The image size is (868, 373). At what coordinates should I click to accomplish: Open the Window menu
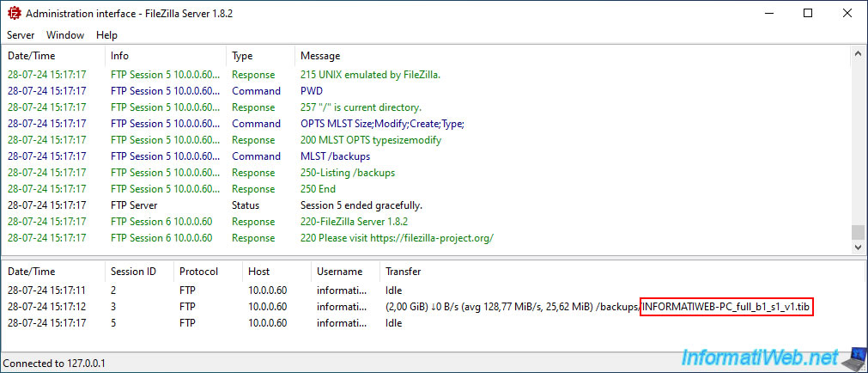click(65, 35)
